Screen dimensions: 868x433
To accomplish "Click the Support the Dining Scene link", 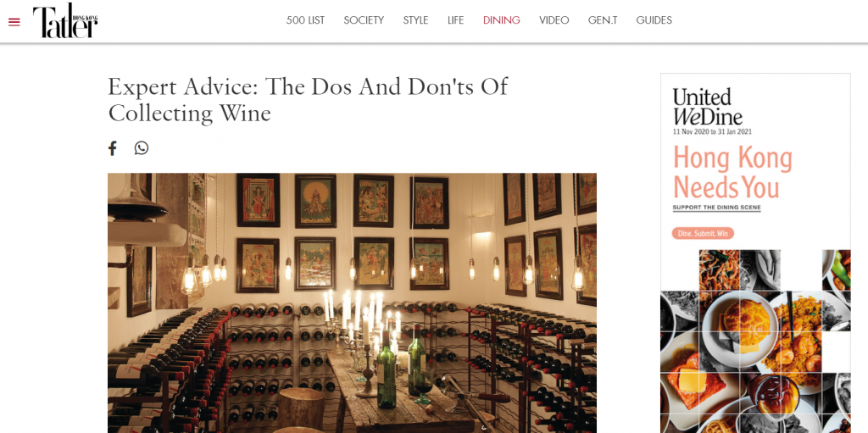I will pyautogui.click(x=716, y=208).
